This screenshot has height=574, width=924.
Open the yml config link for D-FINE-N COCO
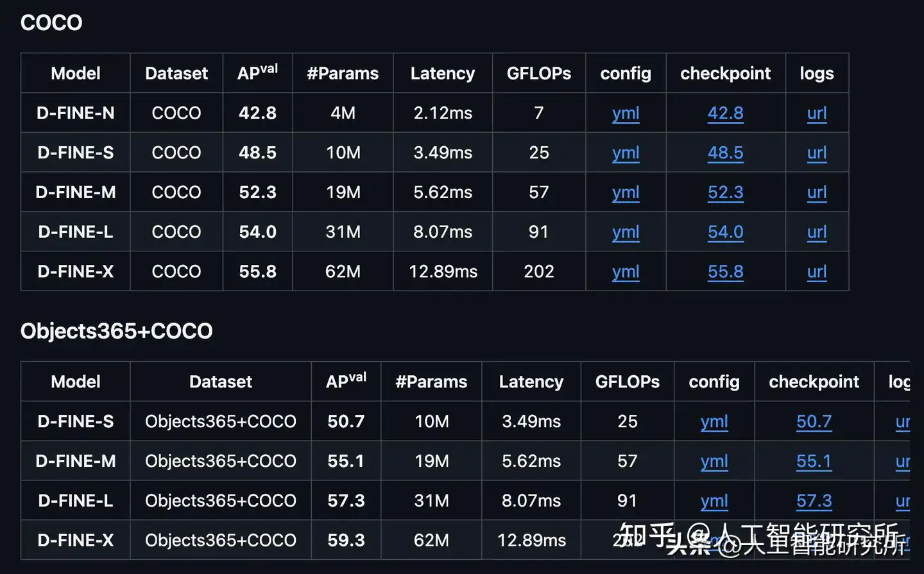[626, 114]
